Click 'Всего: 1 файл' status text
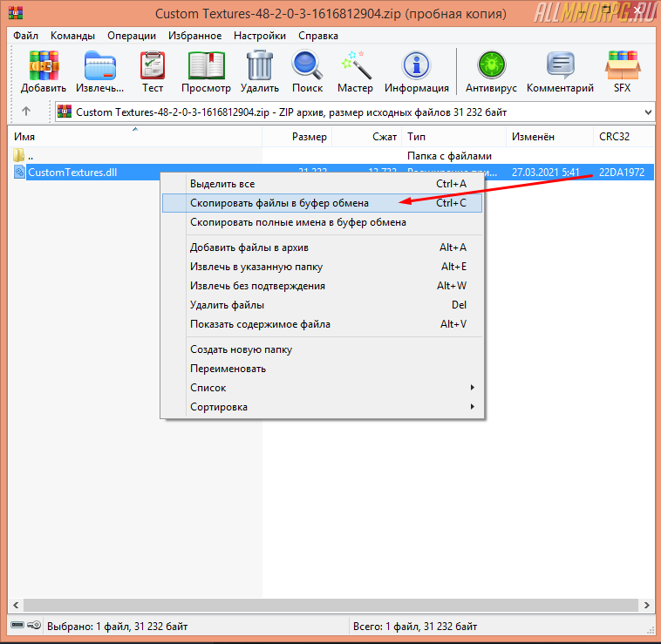661x644 pixels. click(x=415, y=627)
